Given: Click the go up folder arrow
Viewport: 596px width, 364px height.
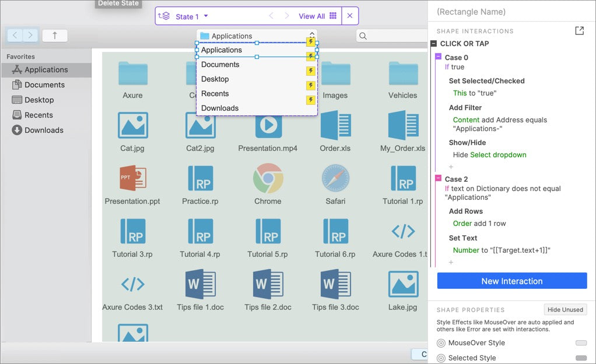Looking at the screenshot, I should tap(55, 36).
